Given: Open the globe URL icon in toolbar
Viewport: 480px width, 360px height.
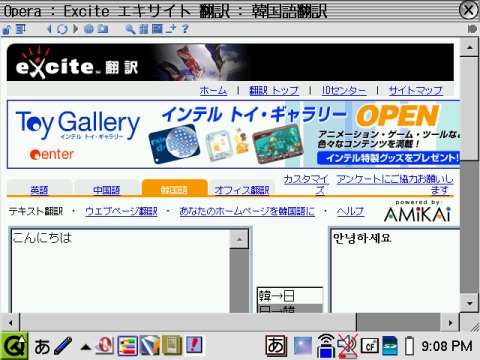Looking at the screenshot, I should pos(89,29).
